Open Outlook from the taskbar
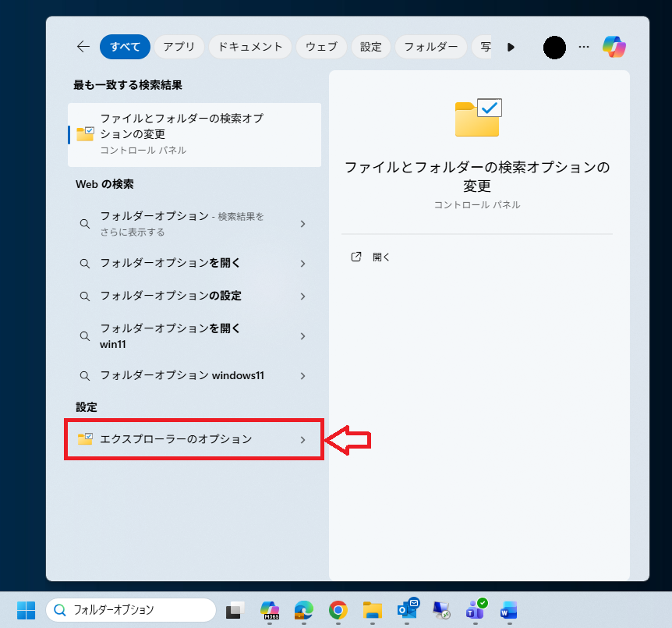672x628 pixels. click(408, 611)
